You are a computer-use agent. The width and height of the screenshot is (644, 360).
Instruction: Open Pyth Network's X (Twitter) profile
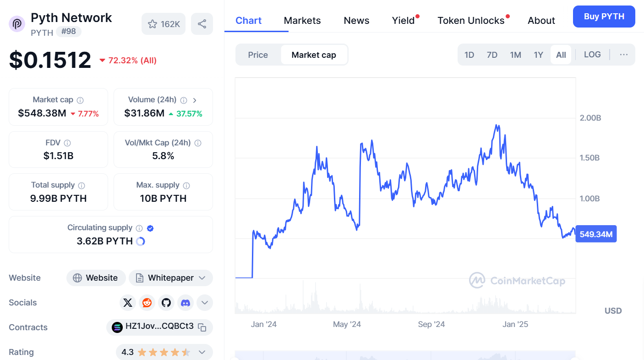pyautogui.click(x=127, y=303)
